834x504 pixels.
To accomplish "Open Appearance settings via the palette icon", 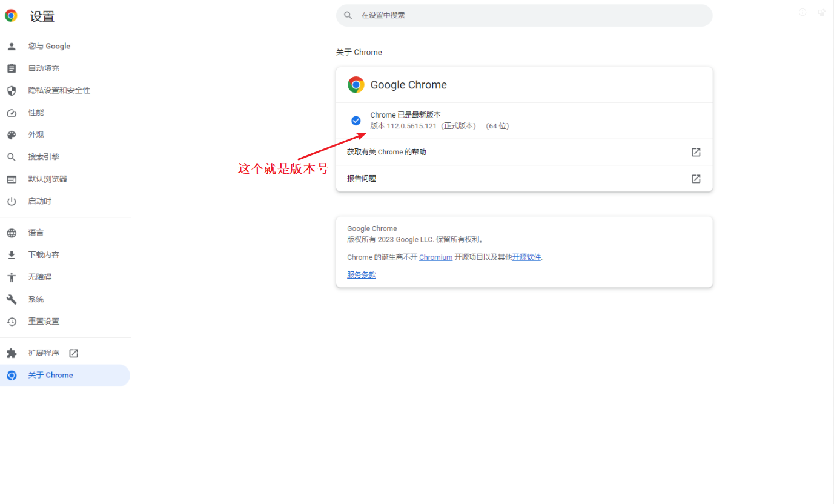I will 12,134.
